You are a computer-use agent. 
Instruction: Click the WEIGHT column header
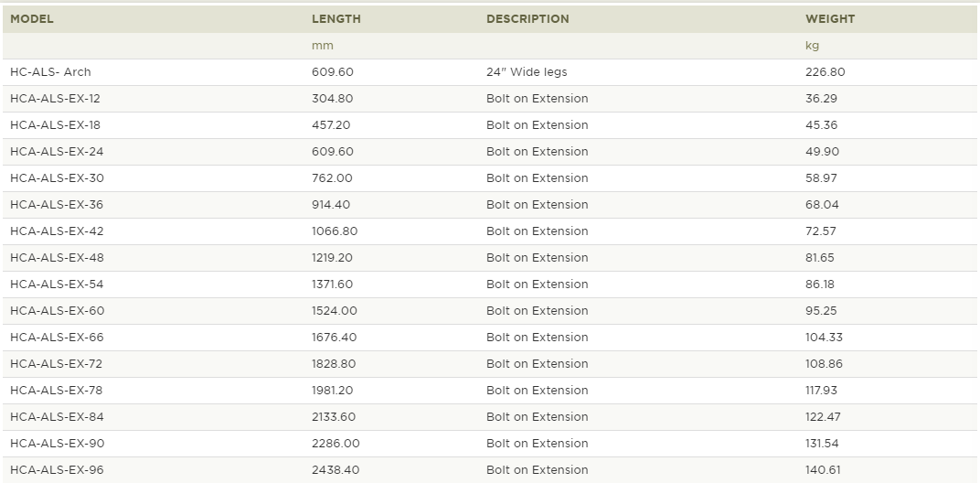pos(830,19)
